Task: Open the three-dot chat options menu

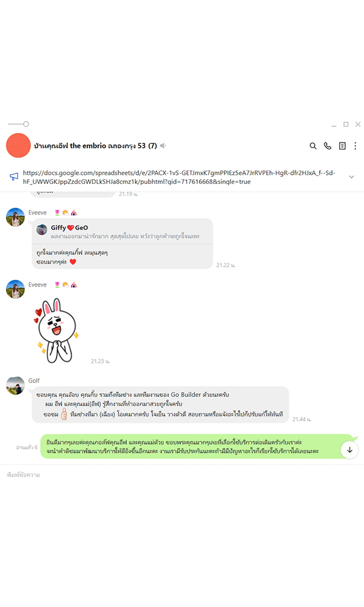Action: click(x=355, y=146)
